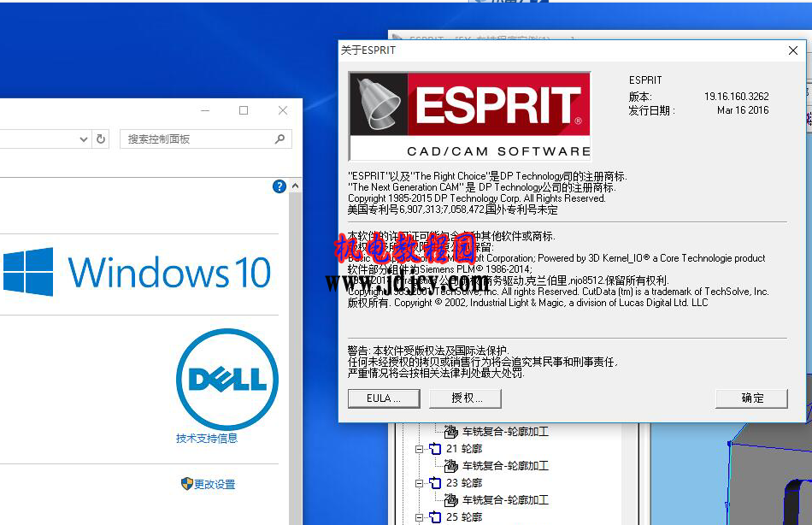Collapse the 23 轮廓 tree node
Screen dimensions: 812x525
point(419,484)
